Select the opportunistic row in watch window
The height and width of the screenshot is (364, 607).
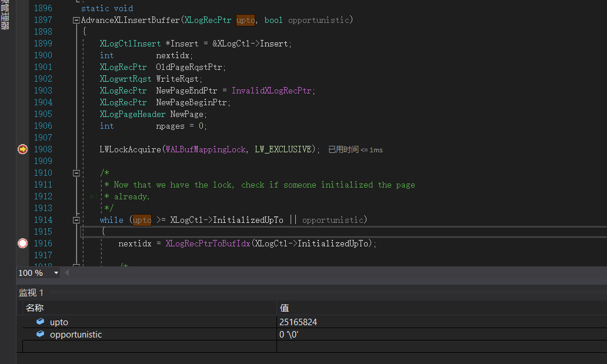[x=147, y=334]
